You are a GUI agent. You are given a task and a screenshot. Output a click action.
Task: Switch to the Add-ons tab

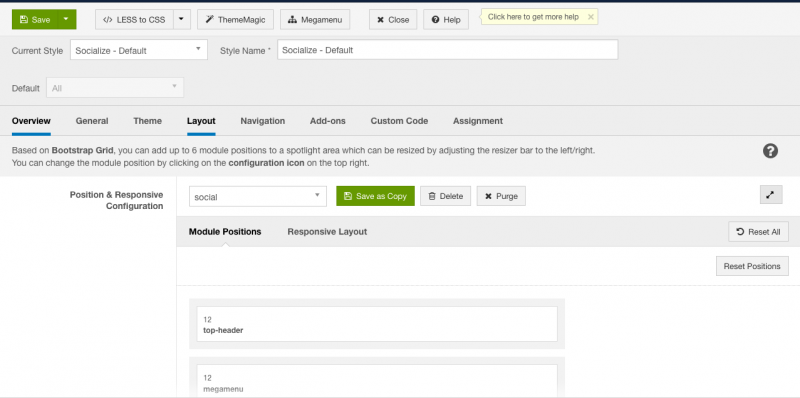point(328,121)
